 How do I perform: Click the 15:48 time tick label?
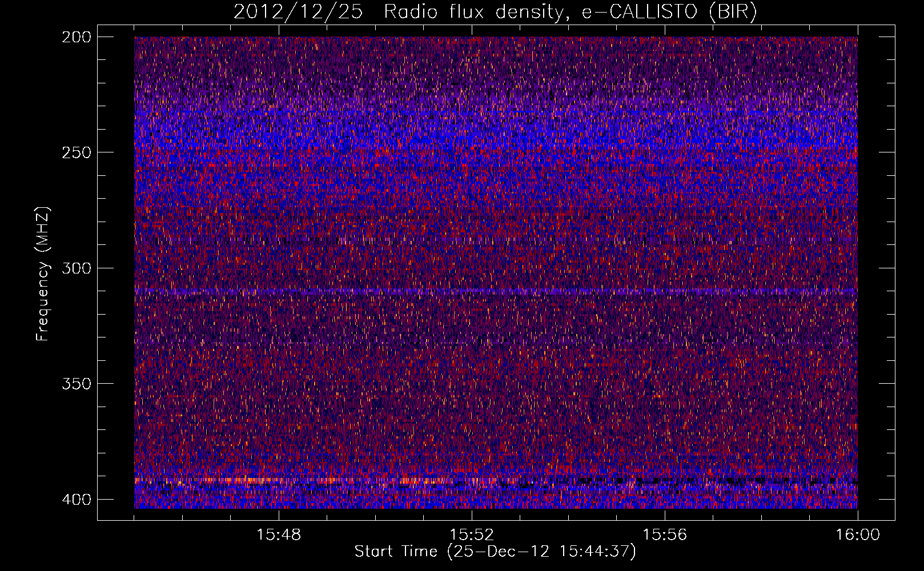click(x=279, y=535)
